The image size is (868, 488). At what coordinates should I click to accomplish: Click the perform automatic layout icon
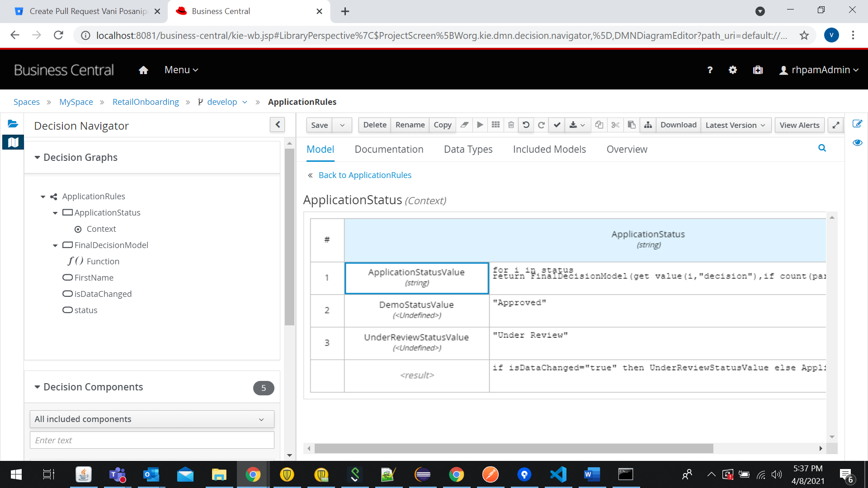[x=648, y=125]
